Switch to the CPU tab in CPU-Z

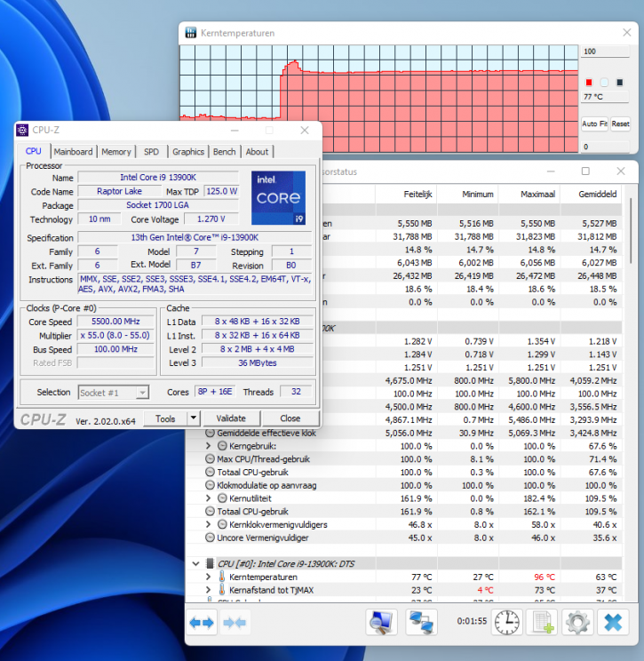(x=33, y=151)
